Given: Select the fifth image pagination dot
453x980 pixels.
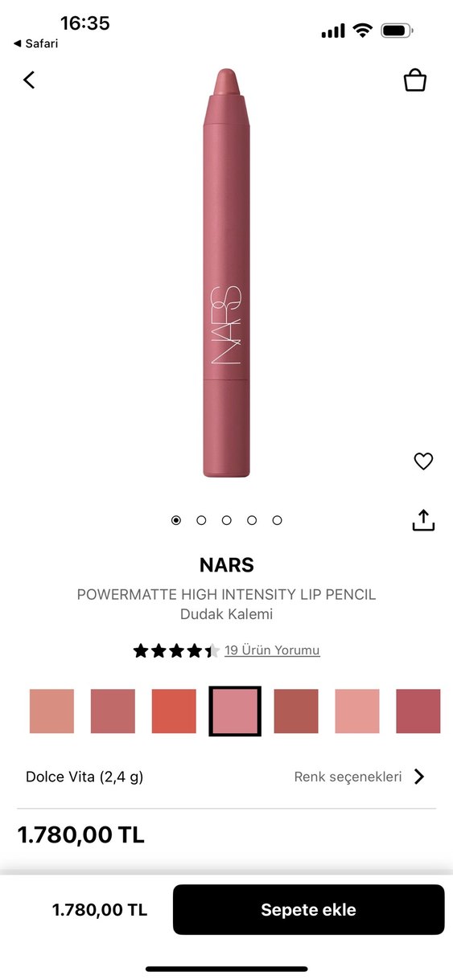Looking at the screenshot, I should [277, 520].
